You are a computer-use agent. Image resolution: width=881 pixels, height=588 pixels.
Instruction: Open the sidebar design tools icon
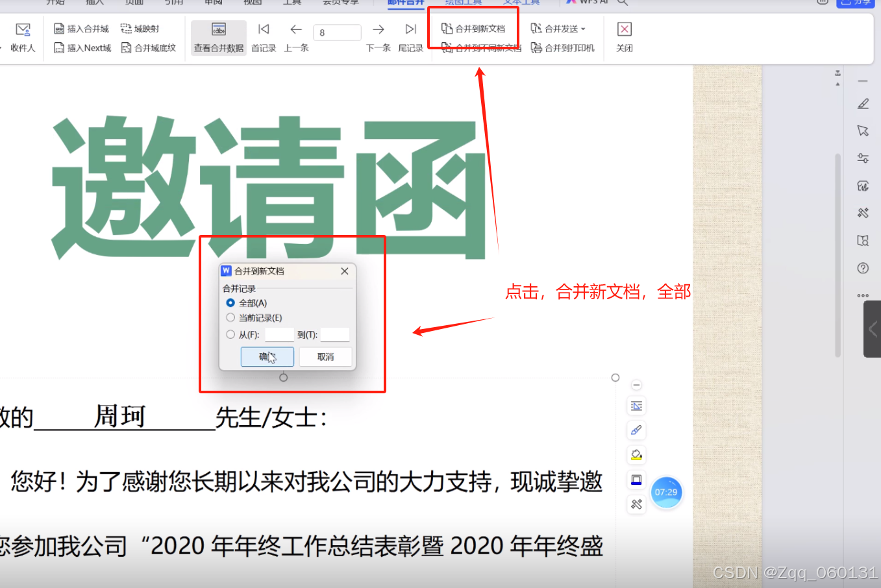[x=863, y=213]
